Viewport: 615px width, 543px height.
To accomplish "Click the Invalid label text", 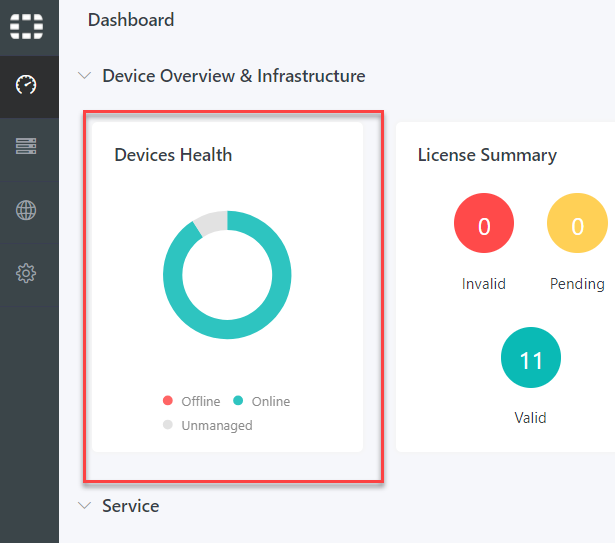I will click(x=484, y=284).
